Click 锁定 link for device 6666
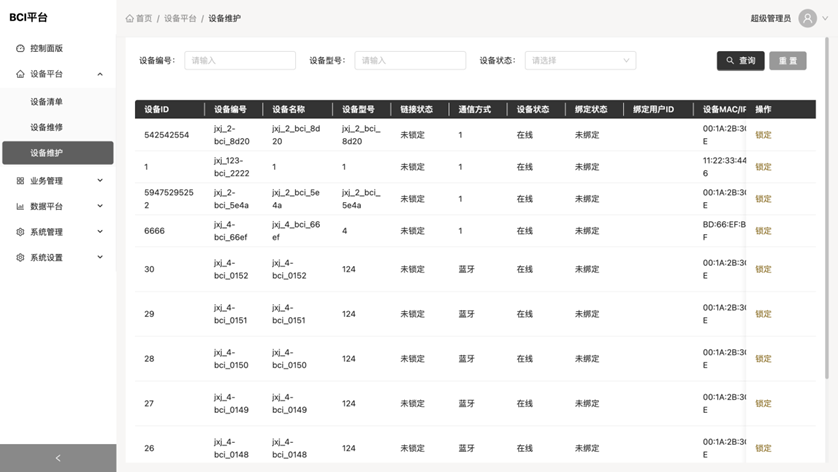 click(x=763, y=231)
